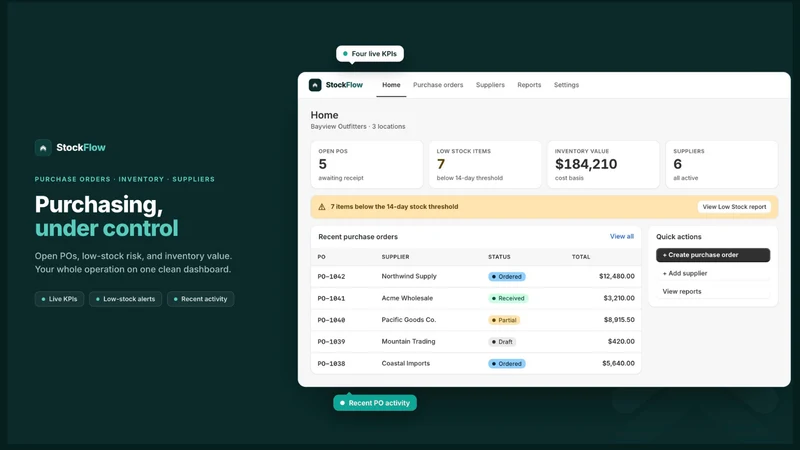
Task: Click PO-1039 in the orders table
Action: pos(331,342)
